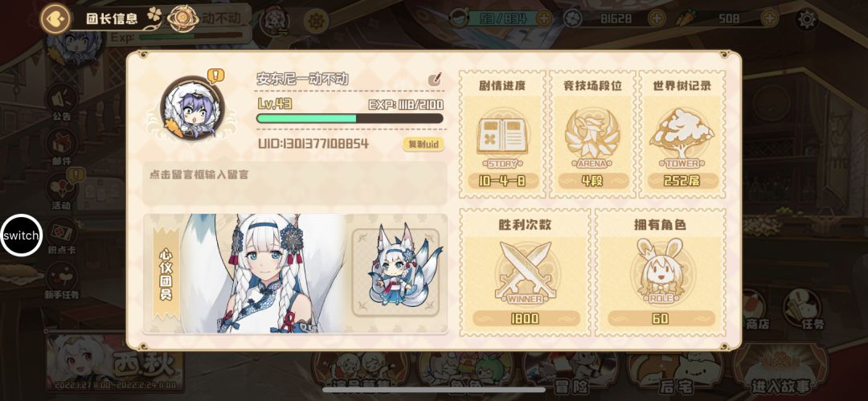868x401 pixels.
Task: Click the floating switch circle button
Action: pyautogui.click(x=22, y=235)
